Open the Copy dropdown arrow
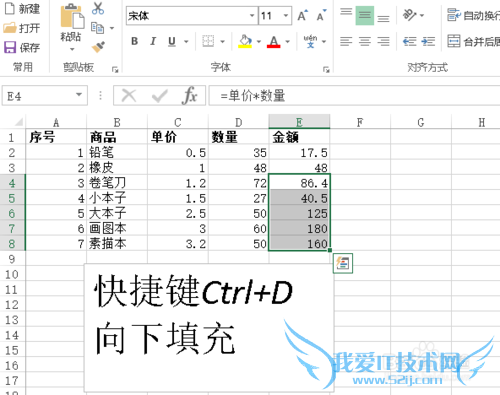 pyautogui.click(x=112, y=28)
